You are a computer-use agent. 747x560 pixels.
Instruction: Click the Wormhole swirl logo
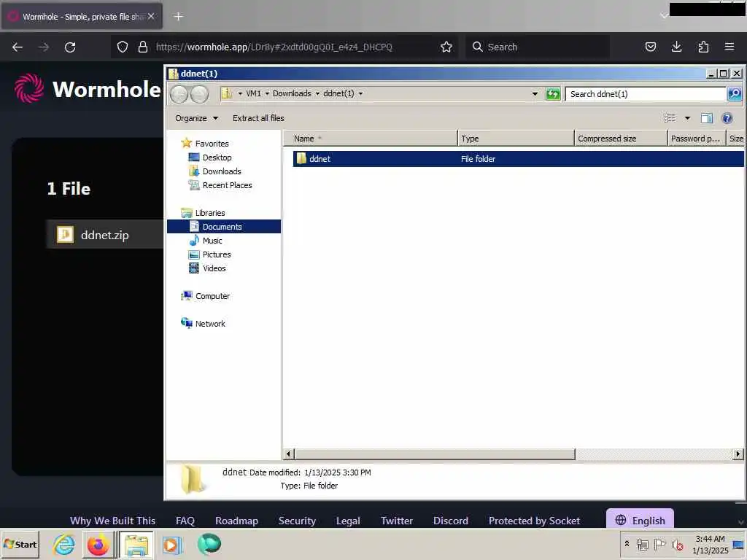(x=29, y=88)
